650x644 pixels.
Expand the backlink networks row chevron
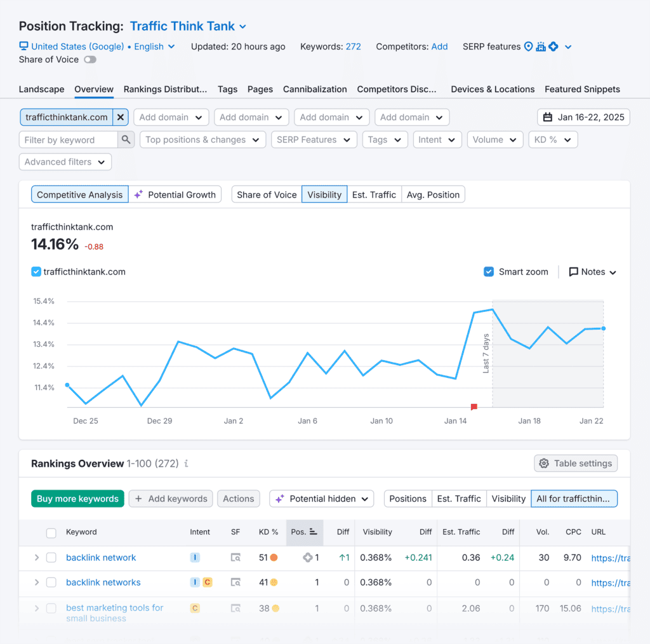click(37, 582)
